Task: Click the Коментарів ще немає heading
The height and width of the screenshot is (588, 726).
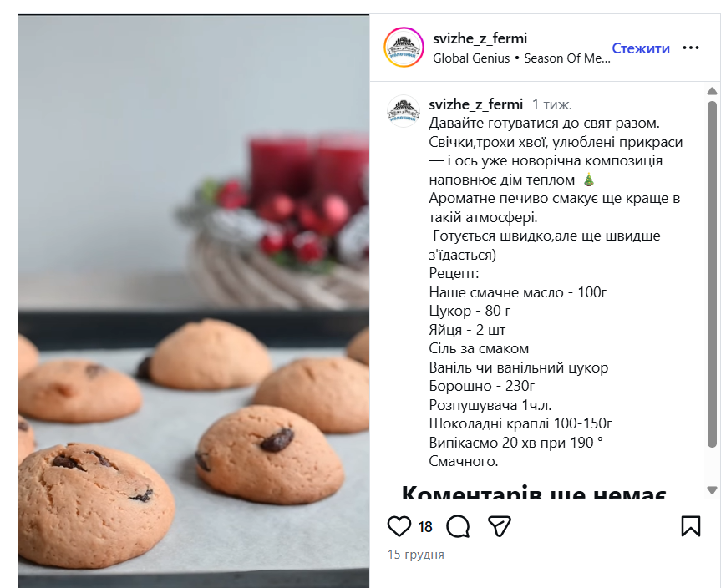Action: (534, 493)
